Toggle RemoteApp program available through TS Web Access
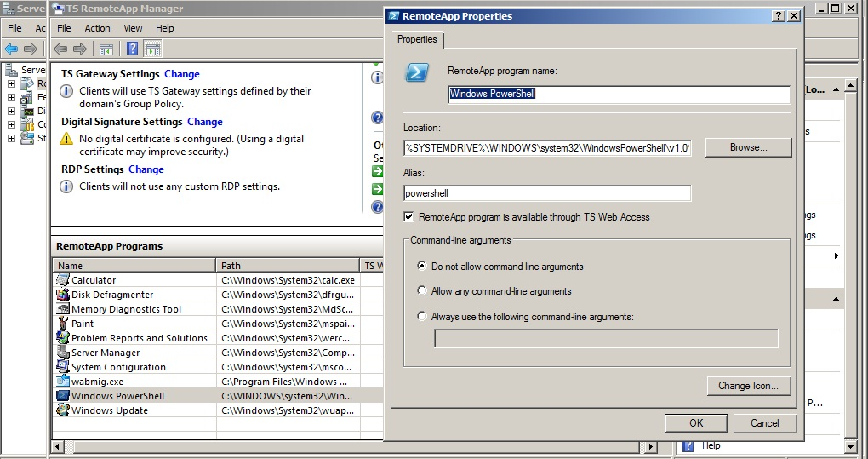 [408, 217]
